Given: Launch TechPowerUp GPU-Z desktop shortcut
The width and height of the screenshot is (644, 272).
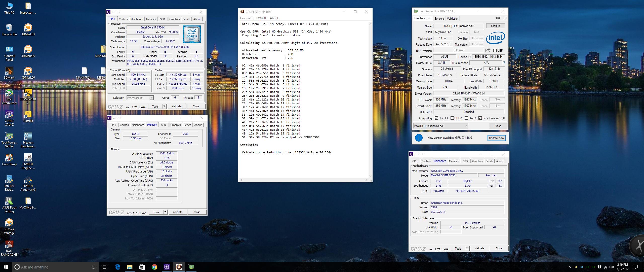Looking at the screenshot, I should coord(9,140).
